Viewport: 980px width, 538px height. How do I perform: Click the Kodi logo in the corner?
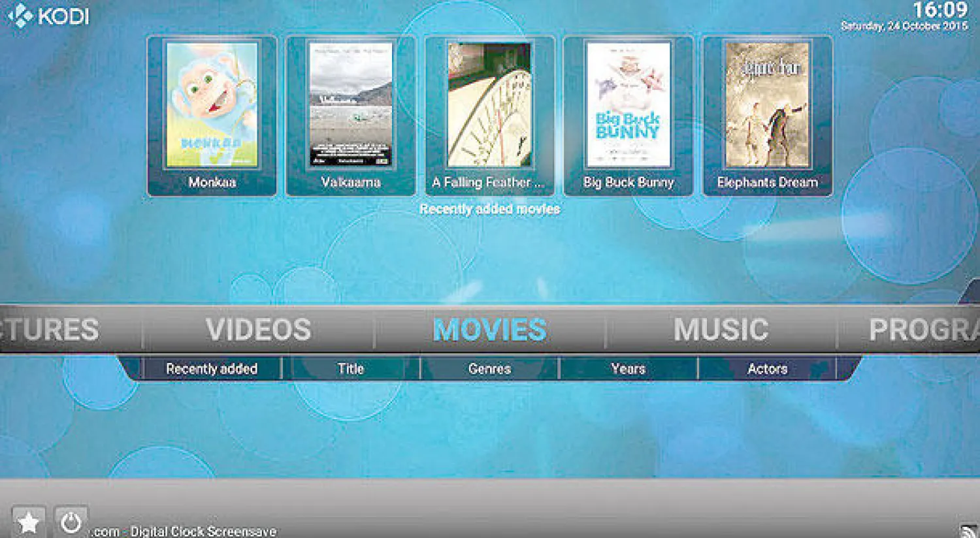point(48,16)
